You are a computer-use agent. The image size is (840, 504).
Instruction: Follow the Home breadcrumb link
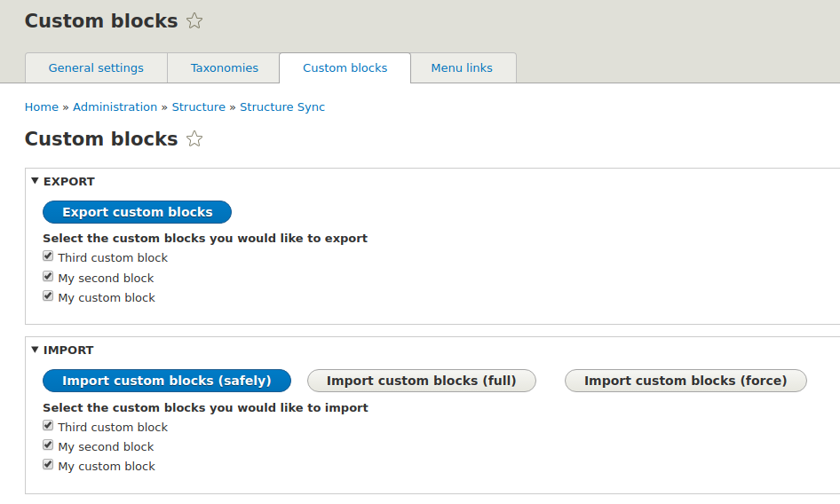[x=42, y=107]
